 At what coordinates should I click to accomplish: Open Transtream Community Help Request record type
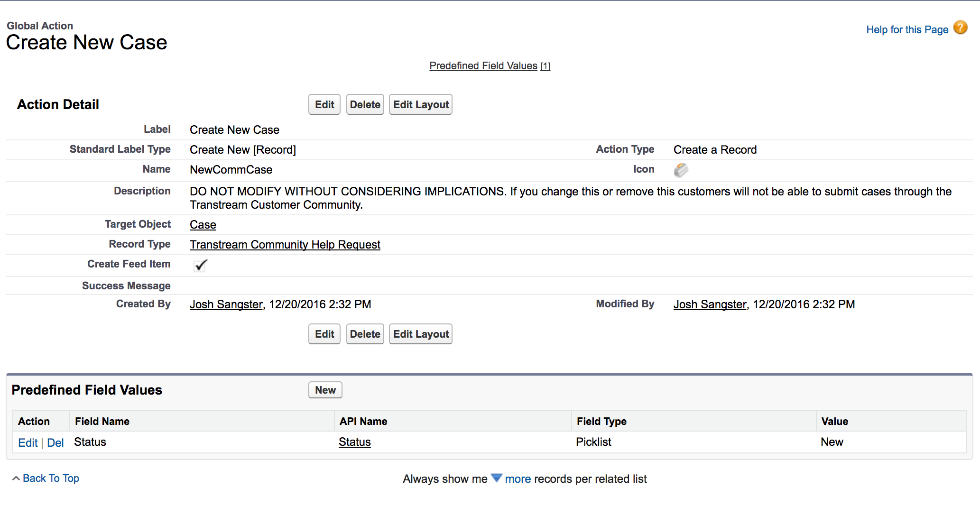tap(285, 245)
